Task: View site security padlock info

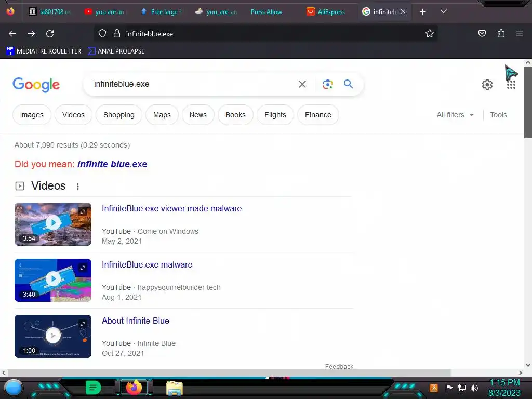Action: pyautogui.click(x=117, y=34)
